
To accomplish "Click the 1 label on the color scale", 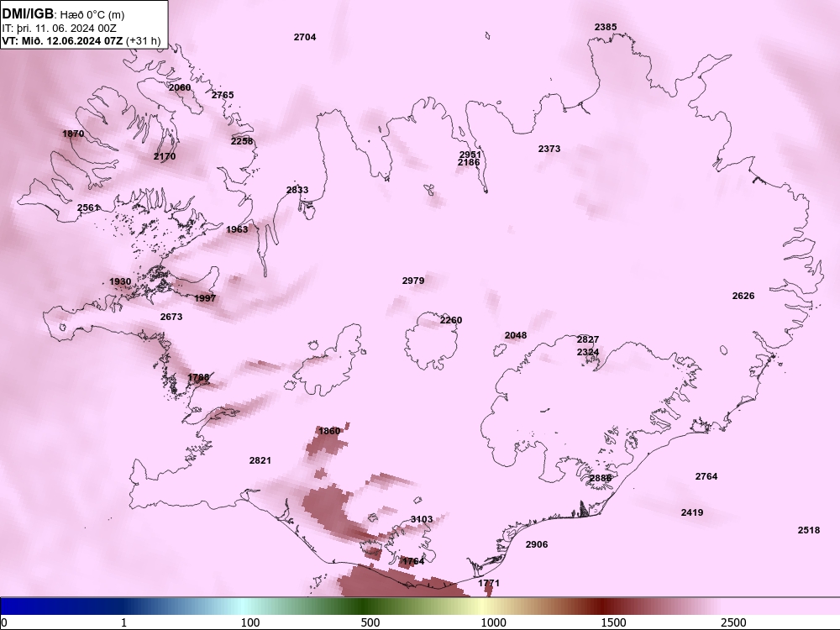I will pyautogui.click(x=123, y=622).
